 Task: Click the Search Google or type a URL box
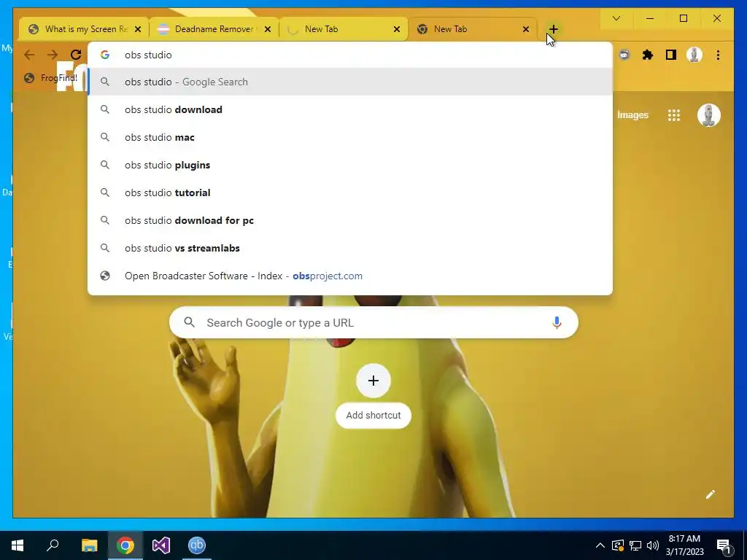(373, 322)
